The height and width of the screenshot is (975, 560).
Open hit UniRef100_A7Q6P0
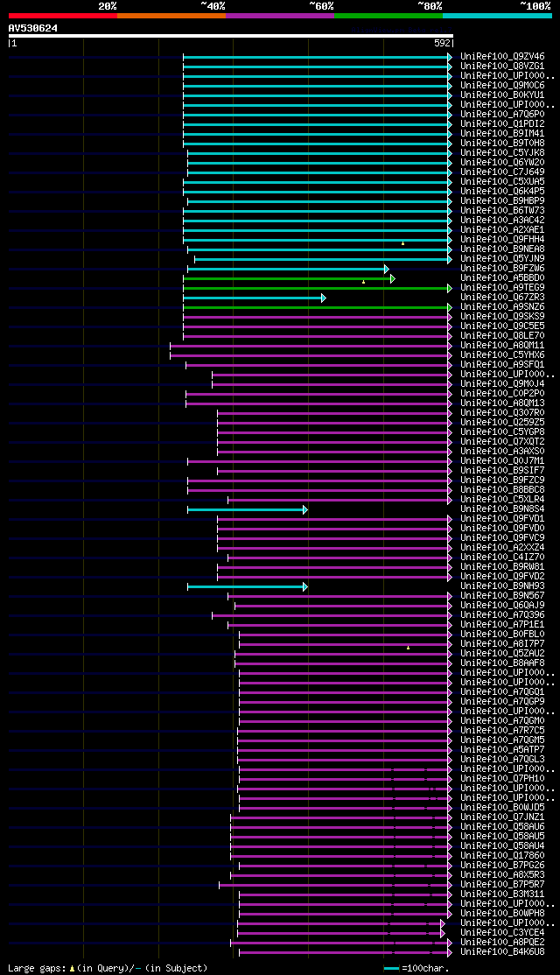pos(503,115)
